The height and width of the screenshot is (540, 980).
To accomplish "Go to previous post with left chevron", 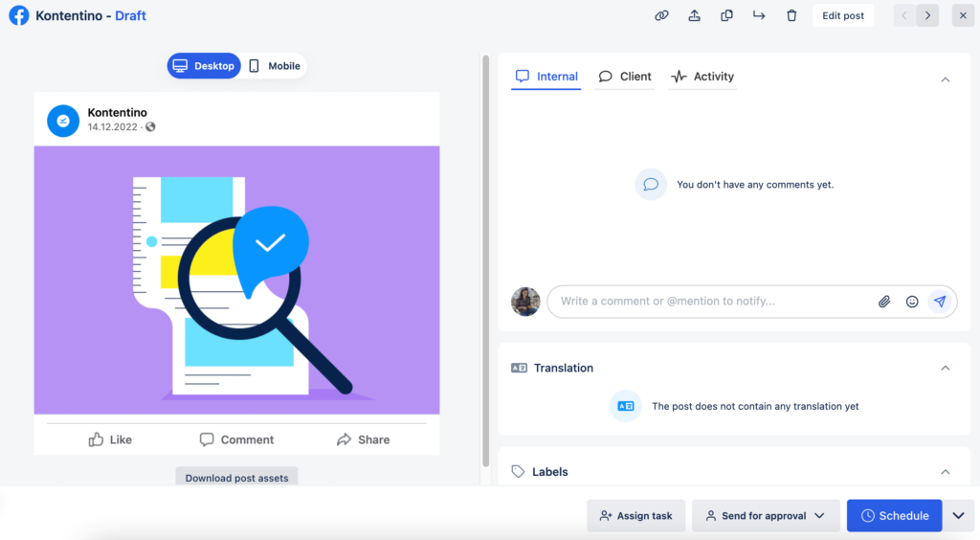I will click(x=904, y=15).
